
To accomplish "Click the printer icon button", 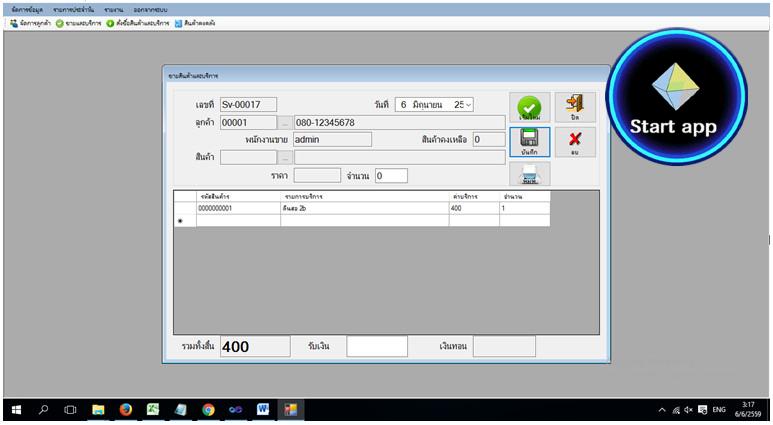I will pyautogui.click(x=529, y=174).
